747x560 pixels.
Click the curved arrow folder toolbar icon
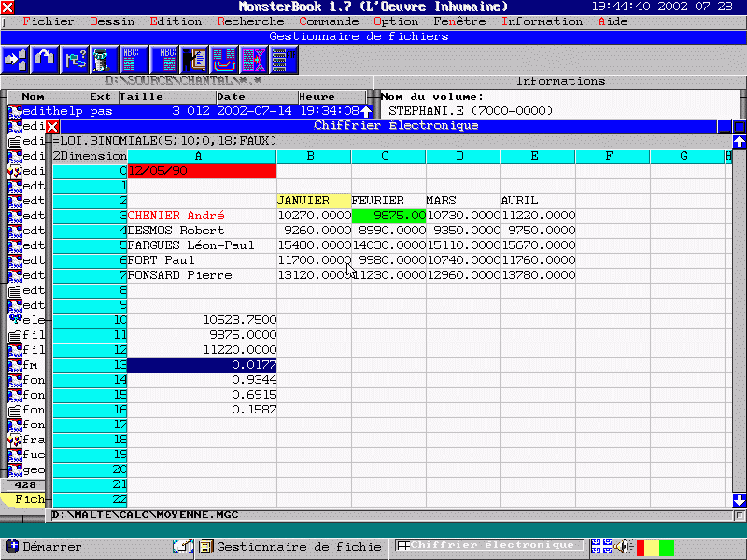pyautogui.click(x=45, y=60)
